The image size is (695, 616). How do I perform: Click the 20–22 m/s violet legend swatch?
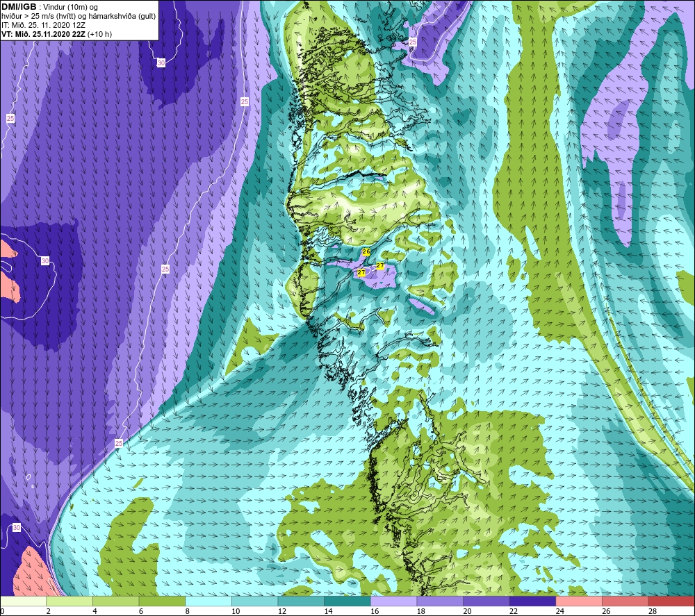click(x=486, y=601)
